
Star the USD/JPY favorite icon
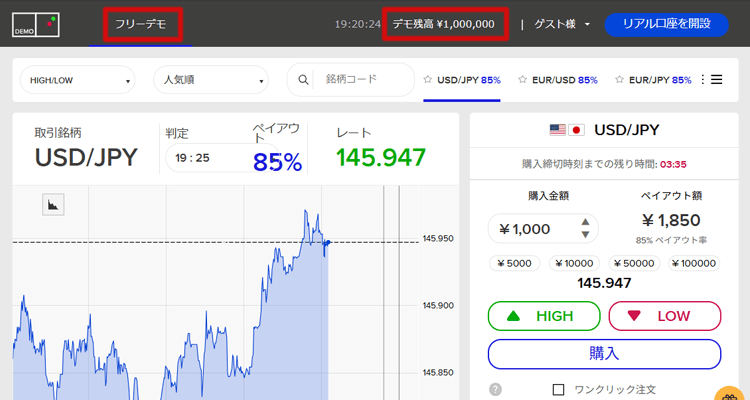point(428,79)
